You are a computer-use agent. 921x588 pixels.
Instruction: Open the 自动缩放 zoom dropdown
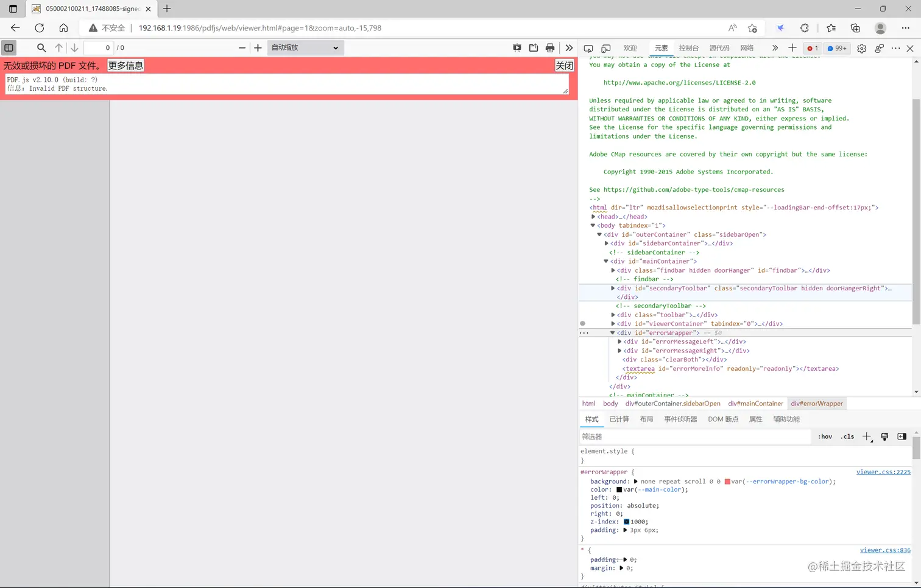(305, 47)
